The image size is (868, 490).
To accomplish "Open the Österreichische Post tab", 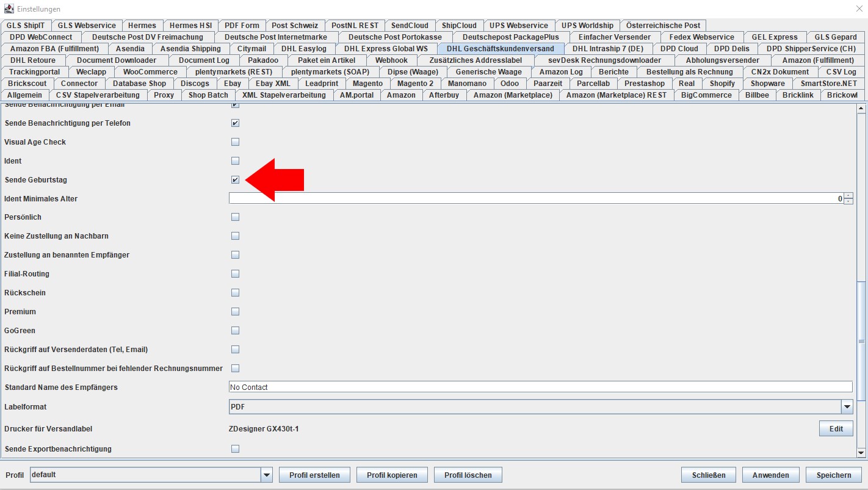I will pos(664,26).
